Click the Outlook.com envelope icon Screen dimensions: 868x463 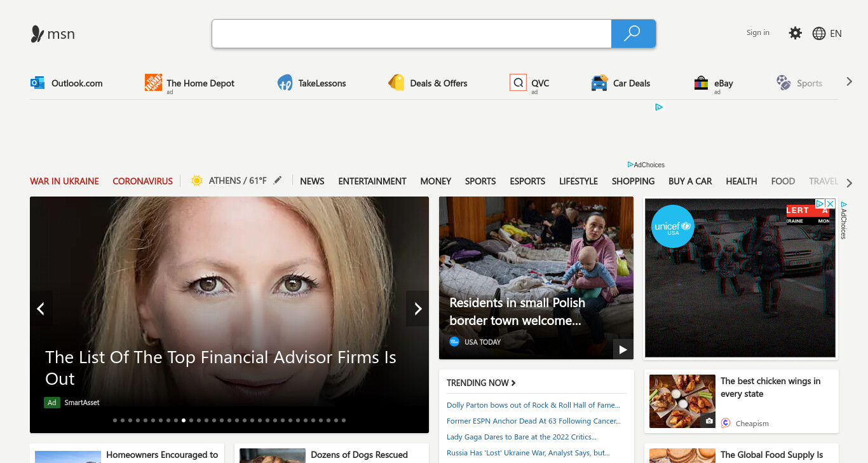[x=37, y=83]
